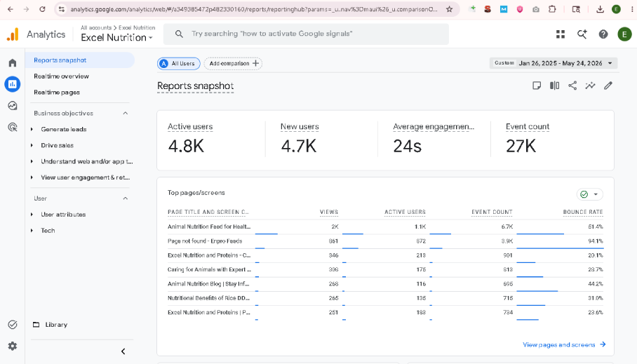The height and width of the screenshot is (364, 637).
Task: Expand the Generate leads tree item
Action: point(32,129)
